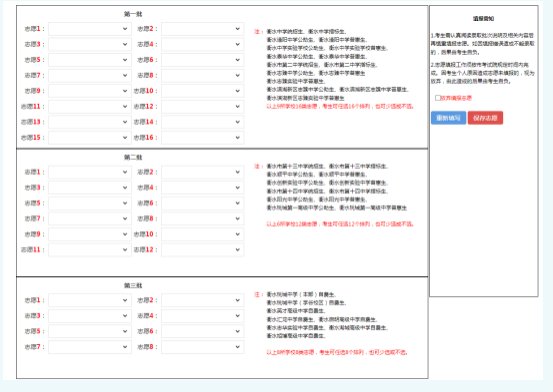Open third batch 志愿1 dropdown
Screen dimensions: 553x392
click(x=90, y=300)
